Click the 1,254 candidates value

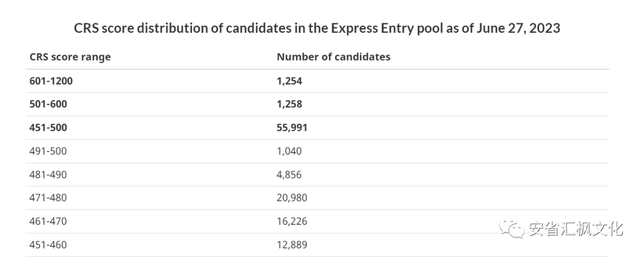290,81
